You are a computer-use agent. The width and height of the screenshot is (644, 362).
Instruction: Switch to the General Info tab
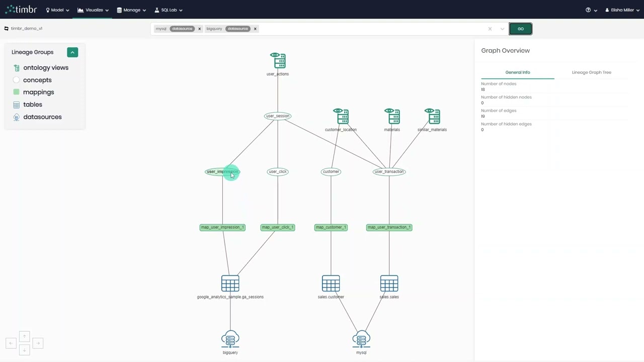coord(518,72)
